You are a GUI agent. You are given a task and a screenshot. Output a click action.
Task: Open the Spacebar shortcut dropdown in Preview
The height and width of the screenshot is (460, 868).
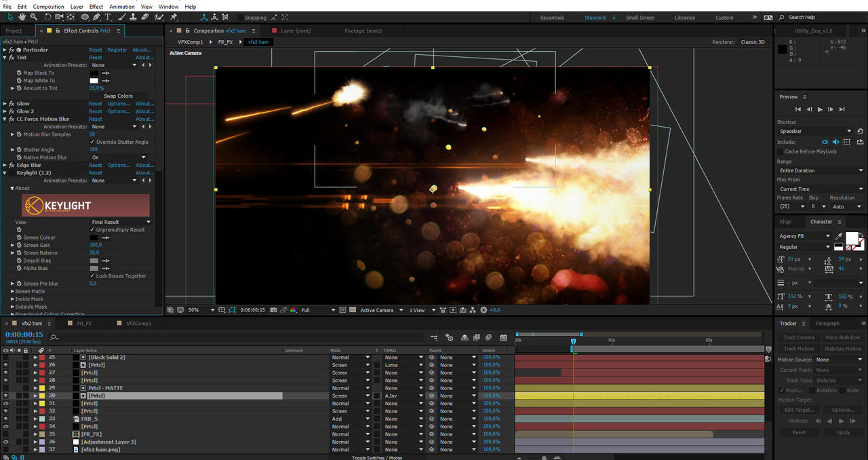815,131
